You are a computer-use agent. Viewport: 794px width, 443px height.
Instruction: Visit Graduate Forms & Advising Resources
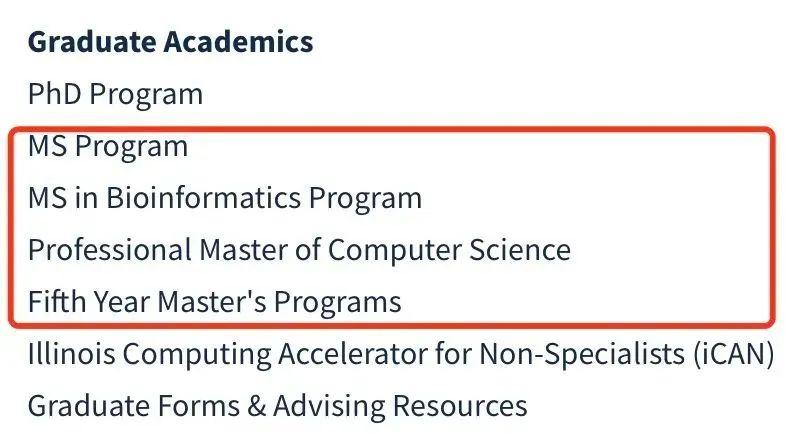tap(277, 406)
